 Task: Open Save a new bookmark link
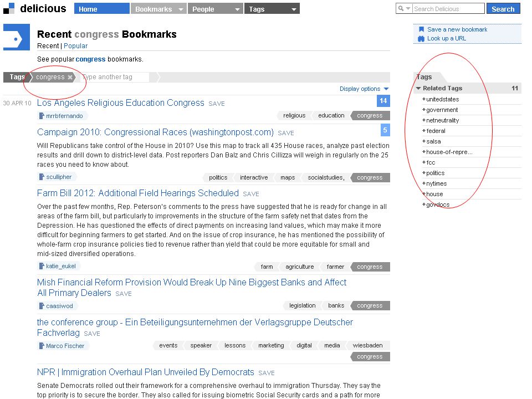pos(457,29)
